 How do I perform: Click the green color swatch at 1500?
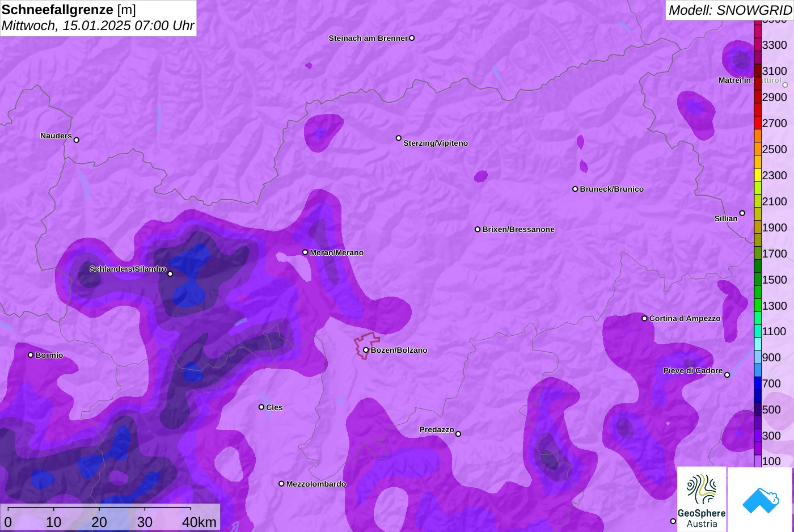point(758,280)
